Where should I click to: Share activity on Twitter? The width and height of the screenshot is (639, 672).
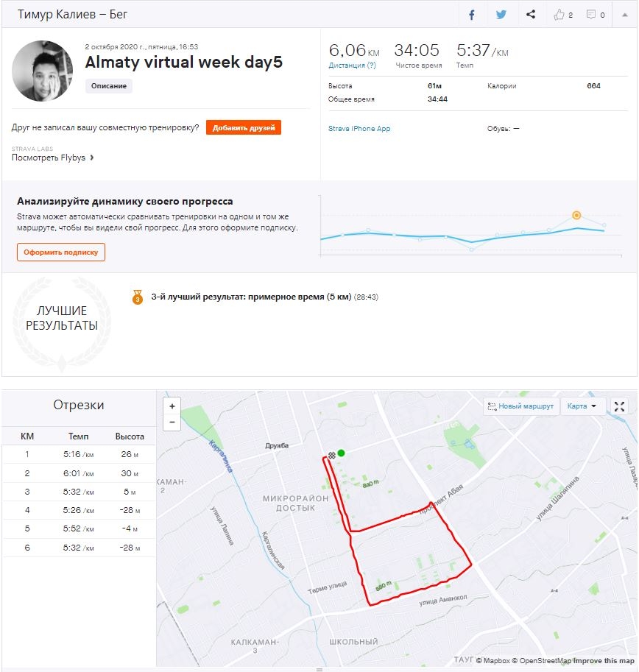coord(501,15)
